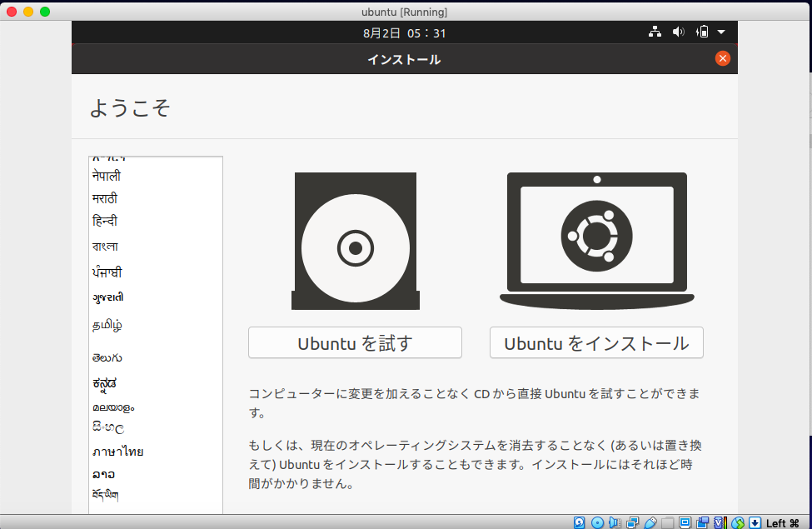Click the laptop with Ubuntu logo illustration
This screenshot has width=812, height=529.
click(596, 241)
